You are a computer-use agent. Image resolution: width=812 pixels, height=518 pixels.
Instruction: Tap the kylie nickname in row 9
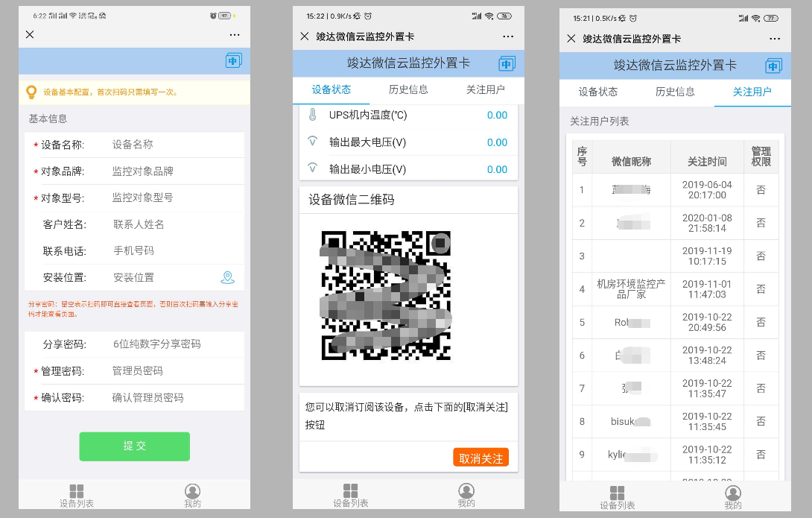pos(632,455)
